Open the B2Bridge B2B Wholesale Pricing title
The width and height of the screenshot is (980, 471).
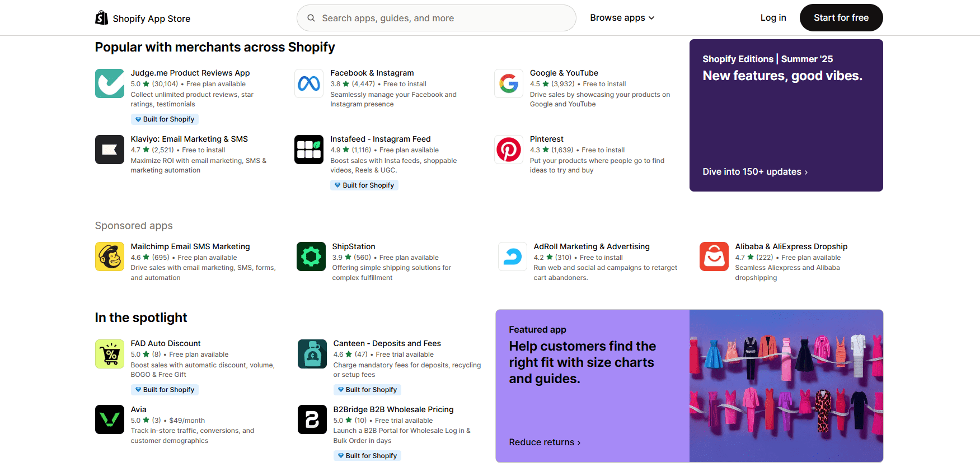tap(393, 409)
